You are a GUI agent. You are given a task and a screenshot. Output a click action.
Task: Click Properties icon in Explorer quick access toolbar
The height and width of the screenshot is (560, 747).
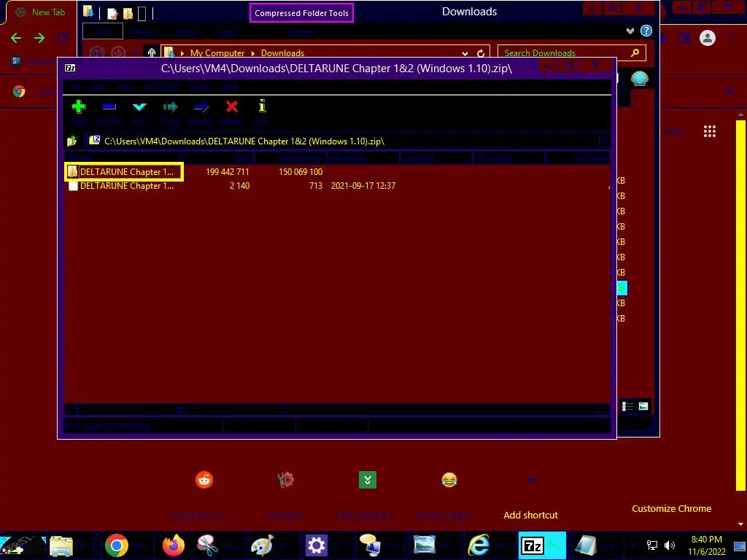pos(112,13)
